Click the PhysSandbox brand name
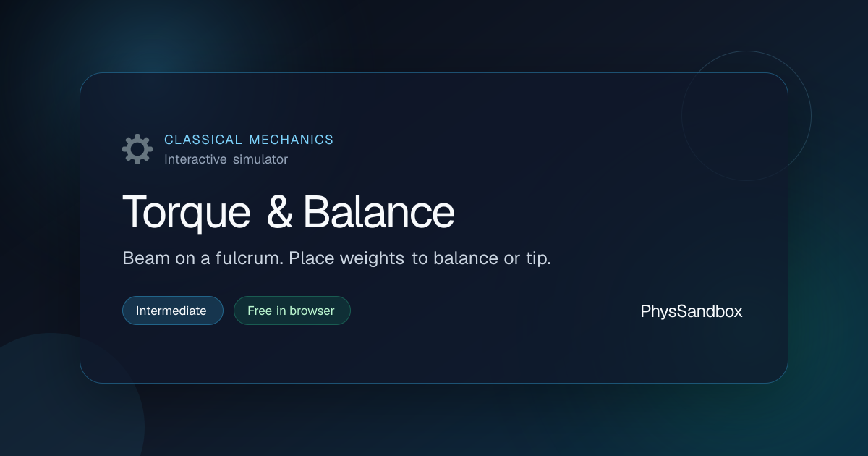 click(692, 311)
